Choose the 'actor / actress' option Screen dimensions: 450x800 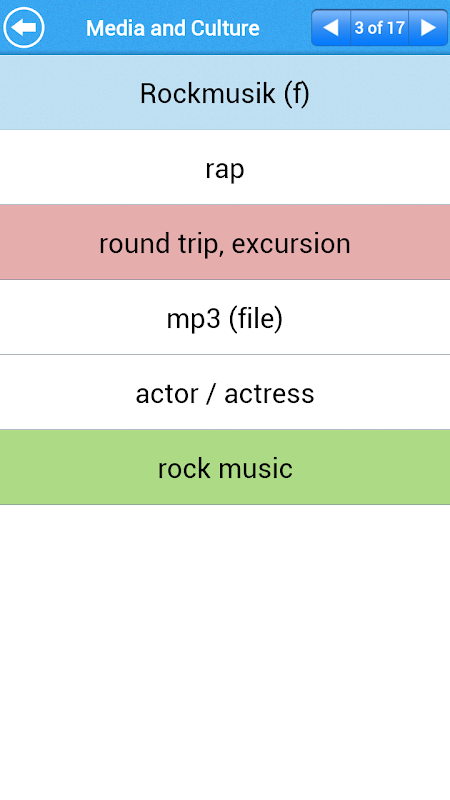coord(225,392)
